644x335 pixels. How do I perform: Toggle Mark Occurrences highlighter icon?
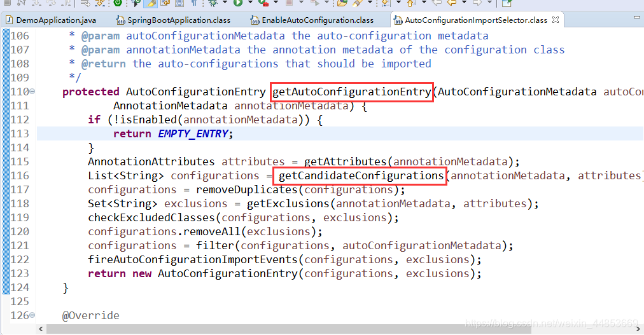151,3
